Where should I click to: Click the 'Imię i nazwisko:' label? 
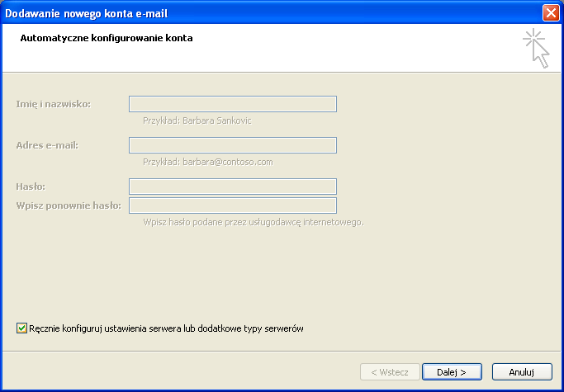pyautogui.click(x=54, y=104)
